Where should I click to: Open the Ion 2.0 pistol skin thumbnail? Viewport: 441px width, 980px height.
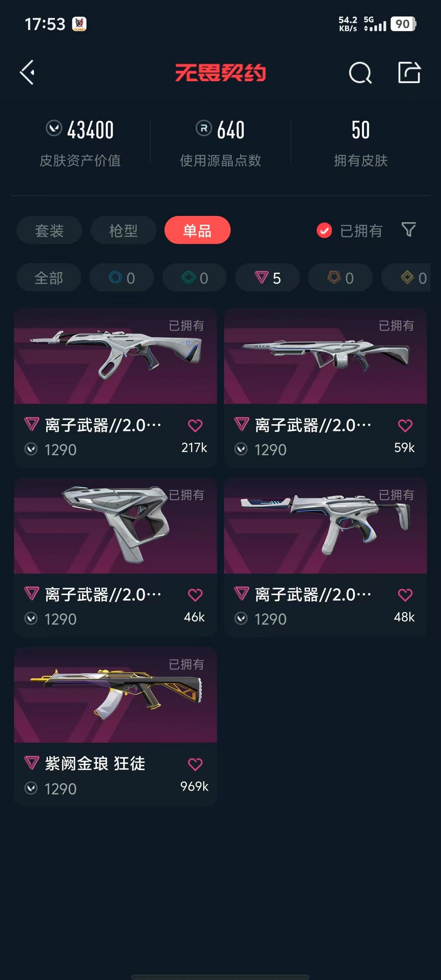[x=116, y=526]
